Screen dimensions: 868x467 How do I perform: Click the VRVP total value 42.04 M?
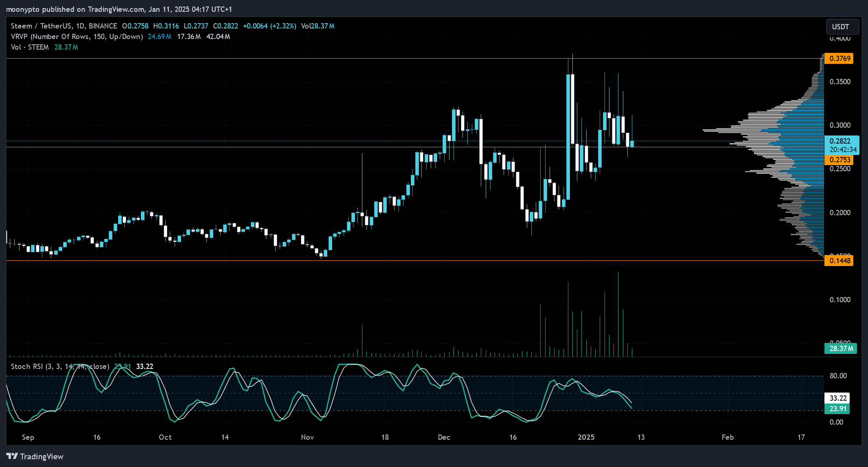coord(218,37)
